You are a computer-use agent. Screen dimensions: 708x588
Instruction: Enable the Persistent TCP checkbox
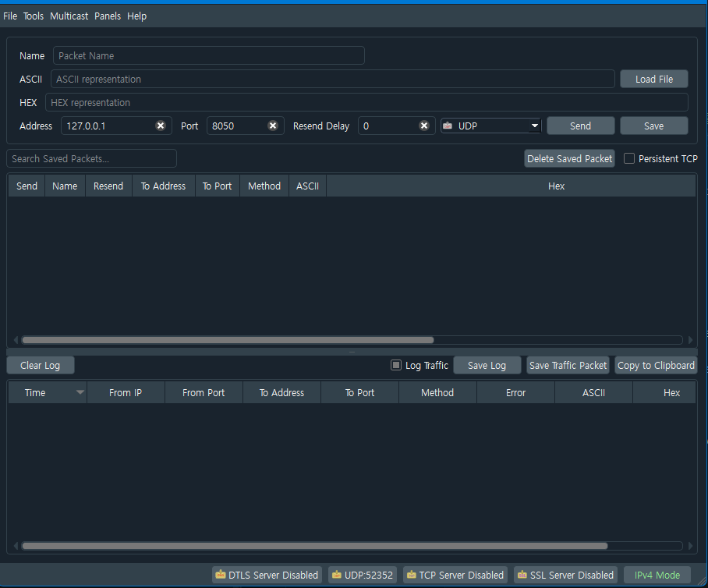tap(629, 158)
